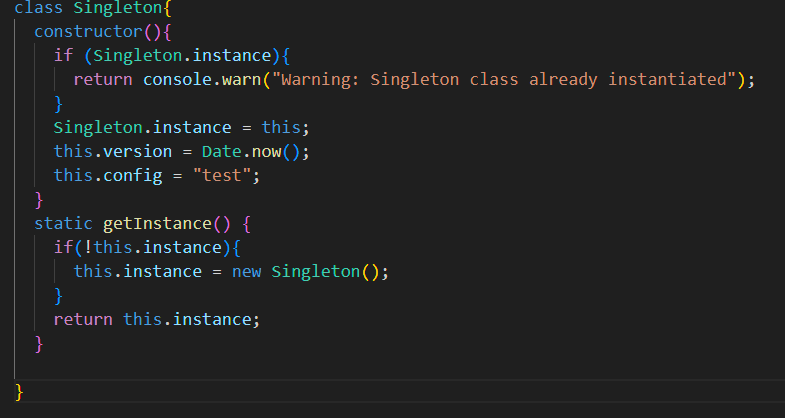This screenshot has height=418, width=785.
Task: Click the 'console' identifier
Action: (x=178, y=79)
